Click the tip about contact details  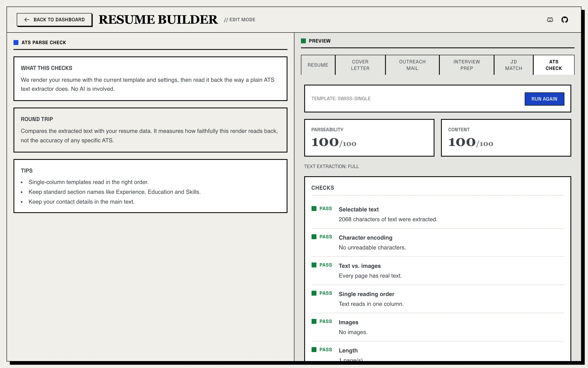(81, 202)
